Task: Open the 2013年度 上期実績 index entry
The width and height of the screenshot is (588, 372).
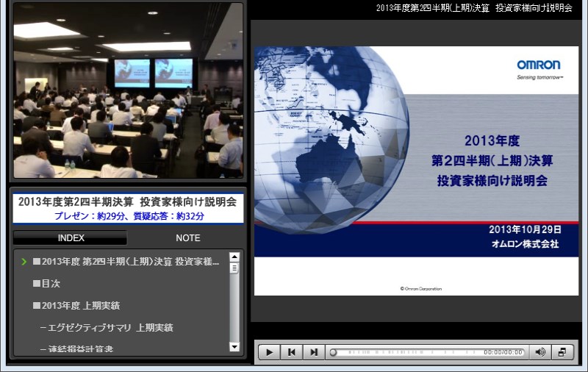Action: point(76,306)
